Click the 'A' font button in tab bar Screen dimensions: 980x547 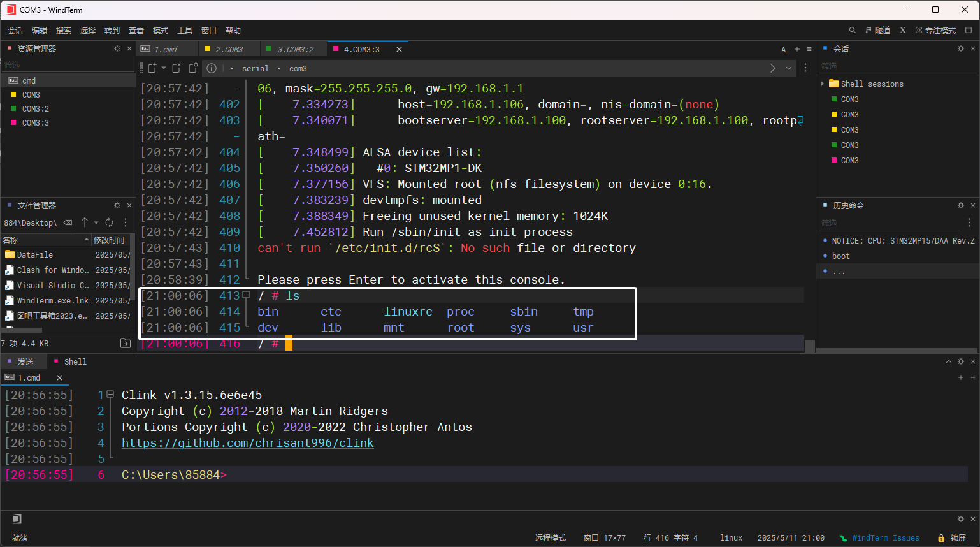pyautogui.click(x=784, y=49)
